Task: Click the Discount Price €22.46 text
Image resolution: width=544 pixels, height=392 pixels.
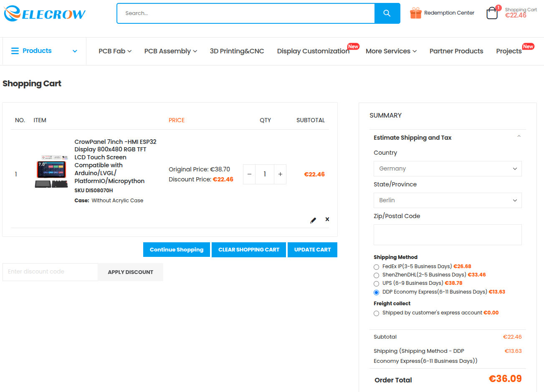Action: click(x=201, y=180)
